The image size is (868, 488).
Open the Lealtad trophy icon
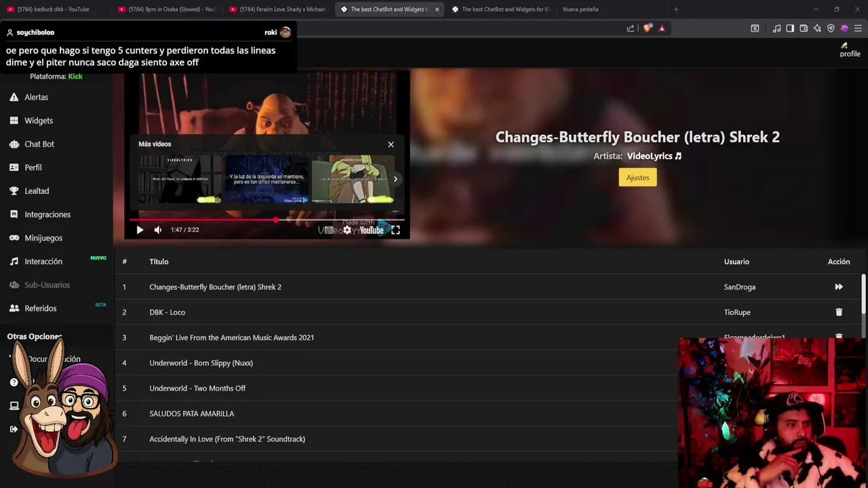(14, 191)
